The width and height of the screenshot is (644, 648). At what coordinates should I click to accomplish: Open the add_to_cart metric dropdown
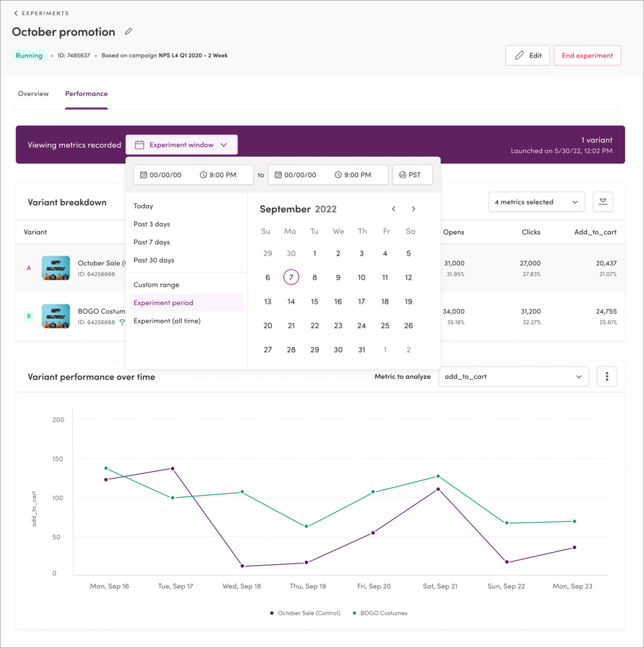(513, 377)
